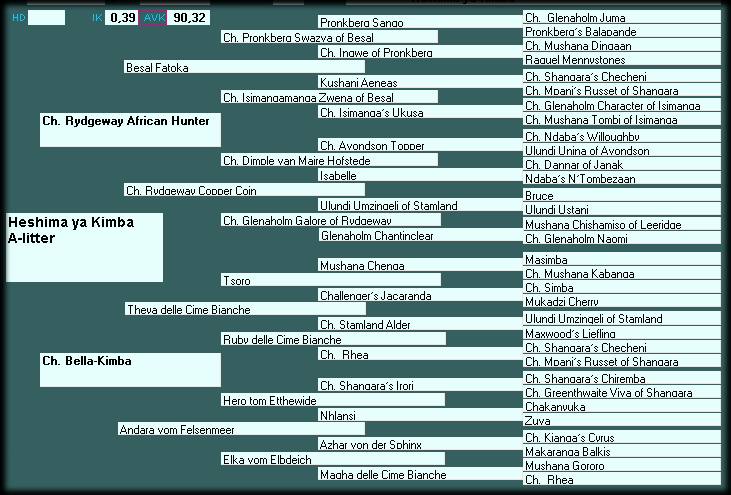Click Ch. Mushana Dingaan entry
Screen dimensions: 731x495
coord(622,45)
